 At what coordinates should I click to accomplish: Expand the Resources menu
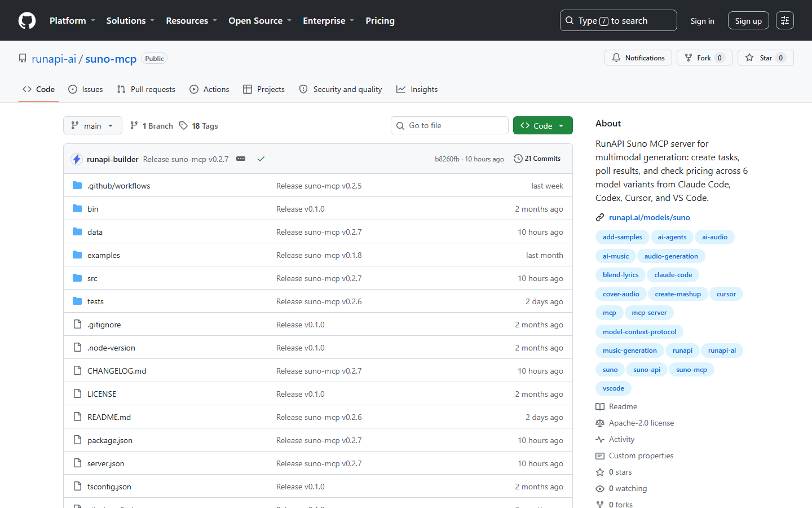tap(191, 20)
